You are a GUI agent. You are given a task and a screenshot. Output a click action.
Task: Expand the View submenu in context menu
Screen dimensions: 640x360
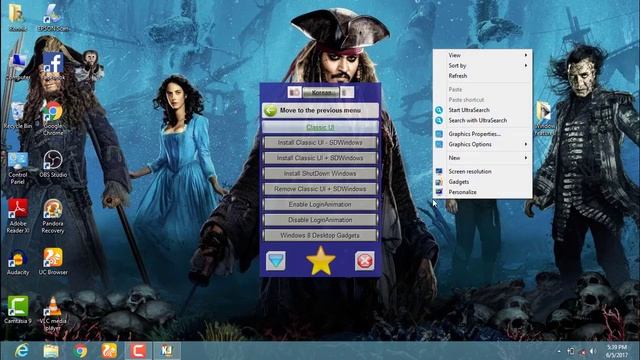pyautogui.click(x=482, y=55)
